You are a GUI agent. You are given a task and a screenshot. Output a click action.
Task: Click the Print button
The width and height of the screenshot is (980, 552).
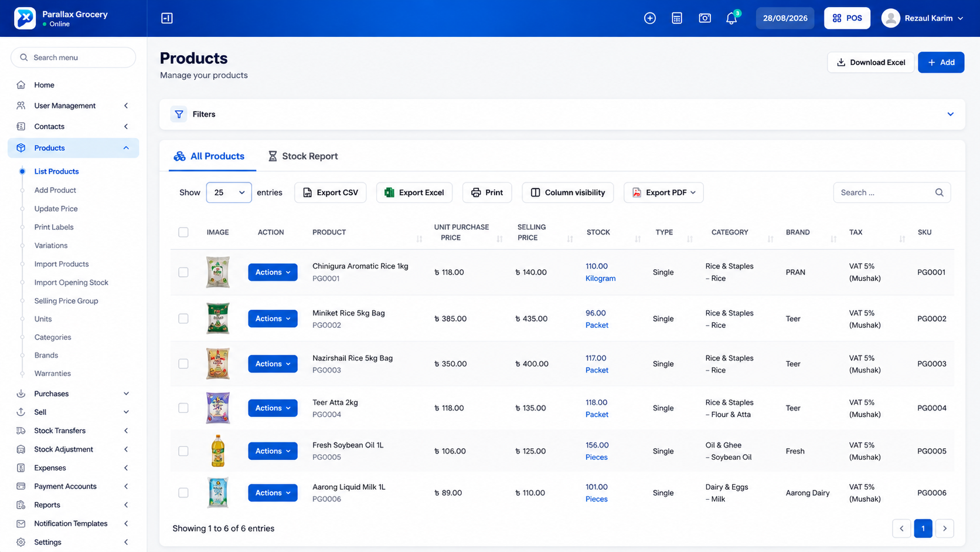click(487, 192)
